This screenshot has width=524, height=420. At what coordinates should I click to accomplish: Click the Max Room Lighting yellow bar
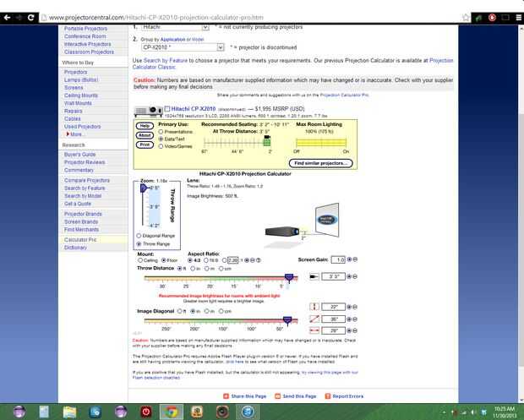click(x=321, y=143)
